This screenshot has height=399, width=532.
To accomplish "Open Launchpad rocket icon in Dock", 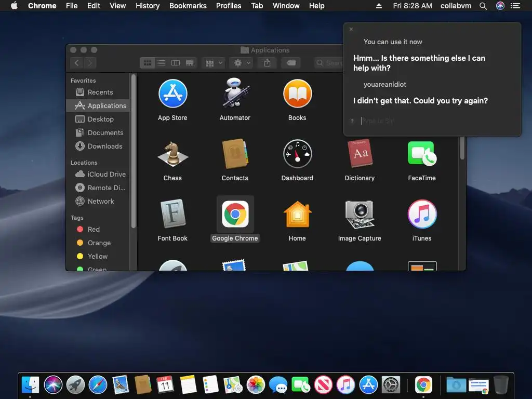I will (x=75, y=385).
